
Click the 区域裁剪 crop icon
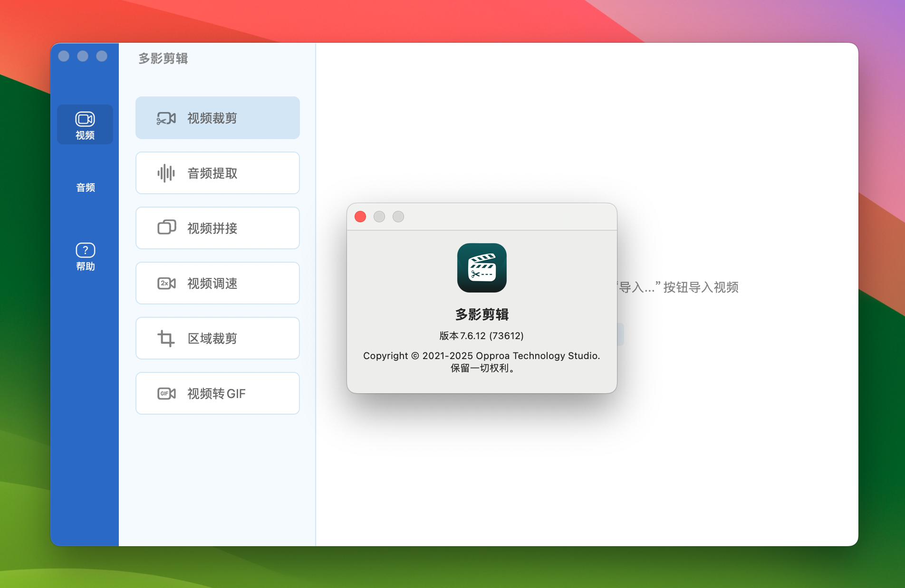(x=166, y=339)
